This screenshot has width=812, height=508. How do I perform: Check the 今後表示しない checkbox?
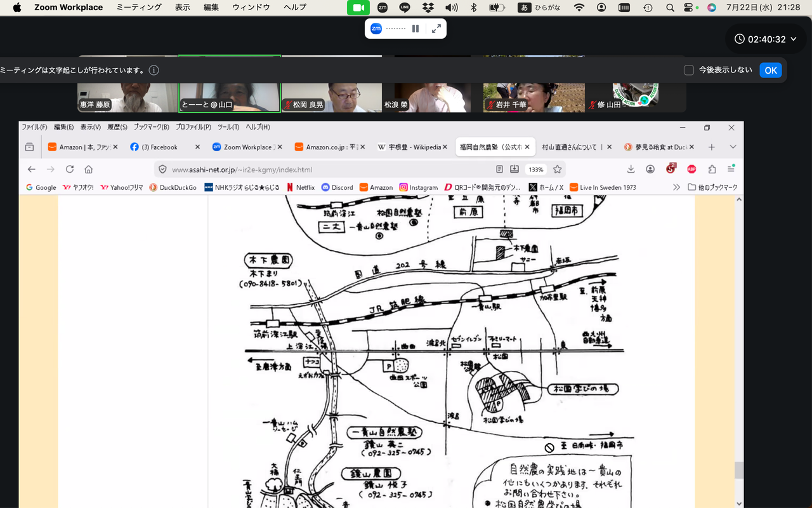689,70
